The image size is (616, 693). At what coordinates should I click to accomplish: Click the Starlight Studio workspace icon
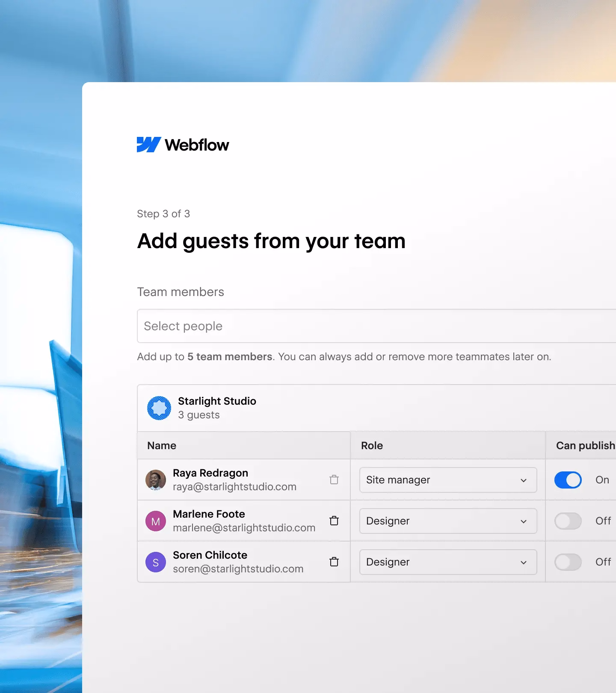coord(159,408)
